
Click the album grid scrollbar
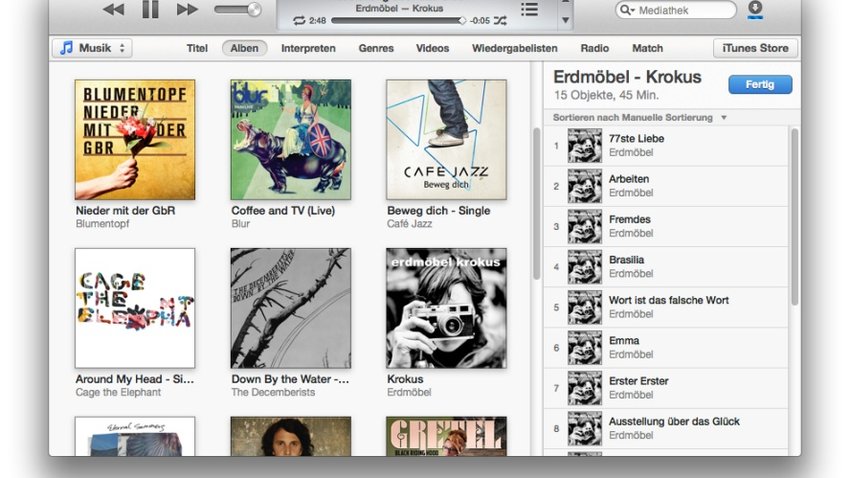[537, 204]
